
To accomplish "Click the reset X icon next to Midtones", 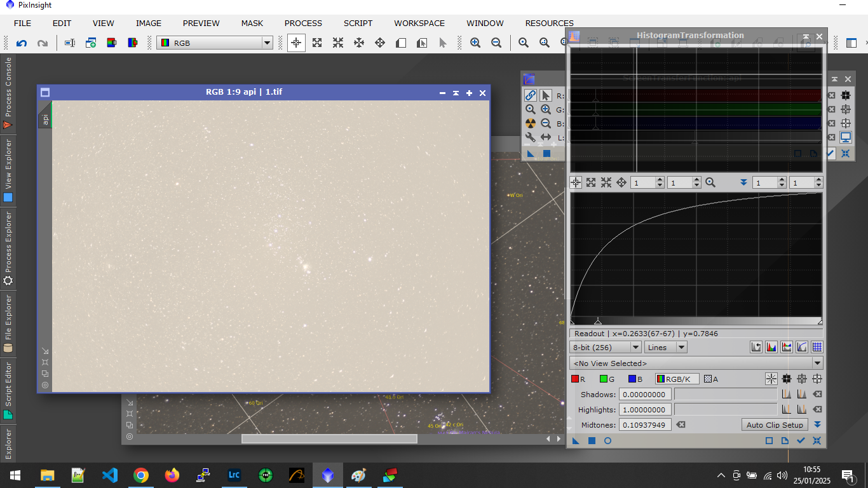I will coord(681,424).
